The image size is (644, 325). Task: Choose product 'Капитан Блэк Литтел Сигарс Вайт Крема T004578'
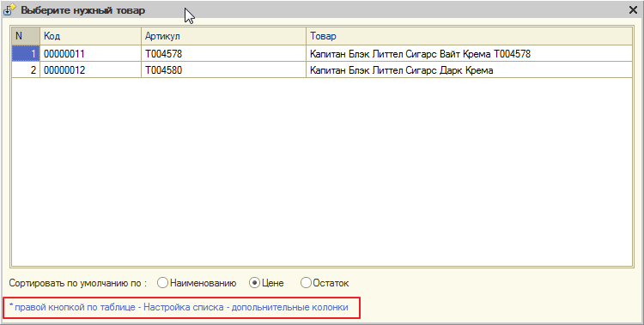tap(469, 53)
